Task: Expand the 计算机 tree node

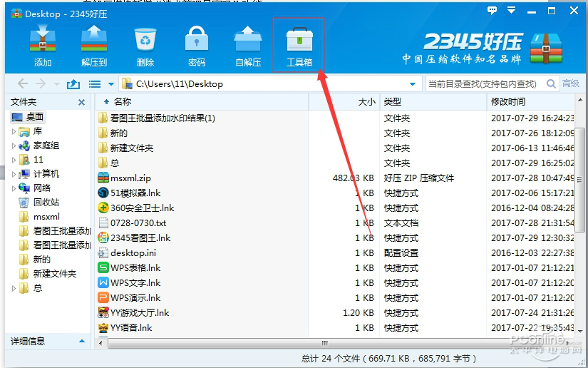Action: click(x=14, y=174)
